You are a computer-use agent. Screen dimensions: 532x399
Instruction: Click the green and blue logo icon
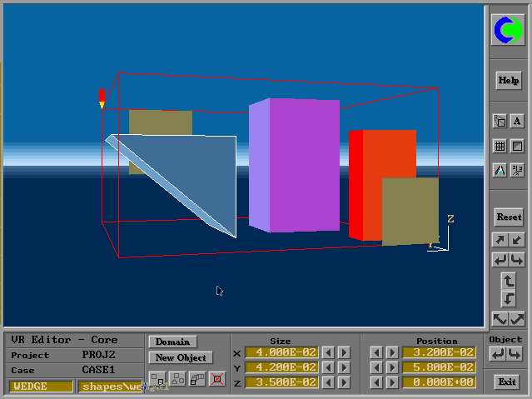pos(508,31)
